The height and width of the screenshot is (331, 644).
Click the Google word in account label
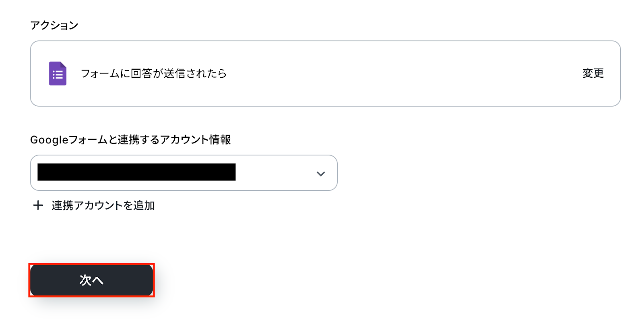pos(49,140)
